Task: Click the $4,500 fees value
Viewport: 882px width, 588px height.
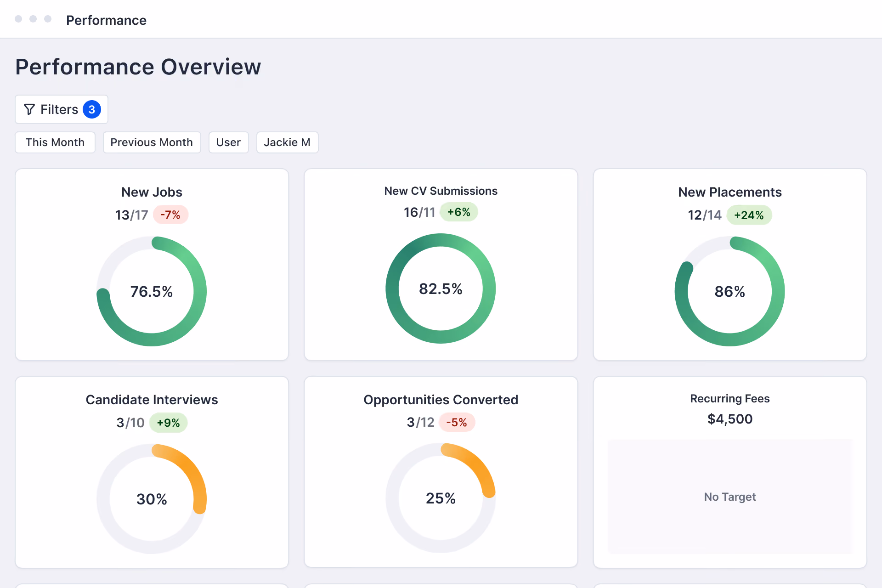Action: [730, 419]
